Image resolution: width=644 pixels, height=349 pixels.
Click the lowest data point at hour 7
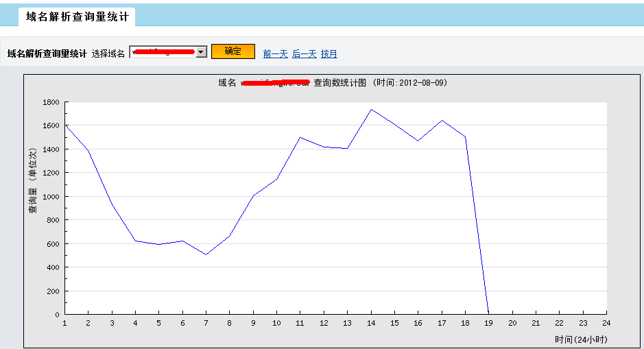pos(206,254)
